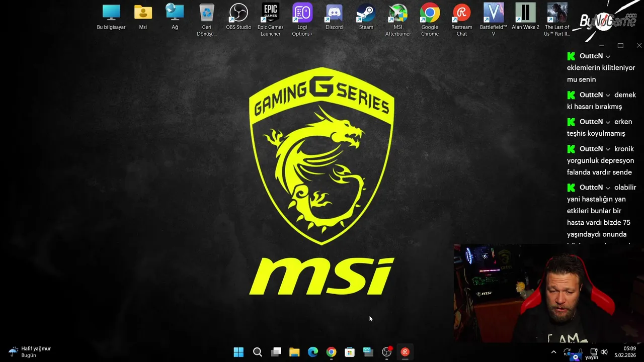
Task: Open the keyboard app taskbar icon
Action: pos(368,352)
